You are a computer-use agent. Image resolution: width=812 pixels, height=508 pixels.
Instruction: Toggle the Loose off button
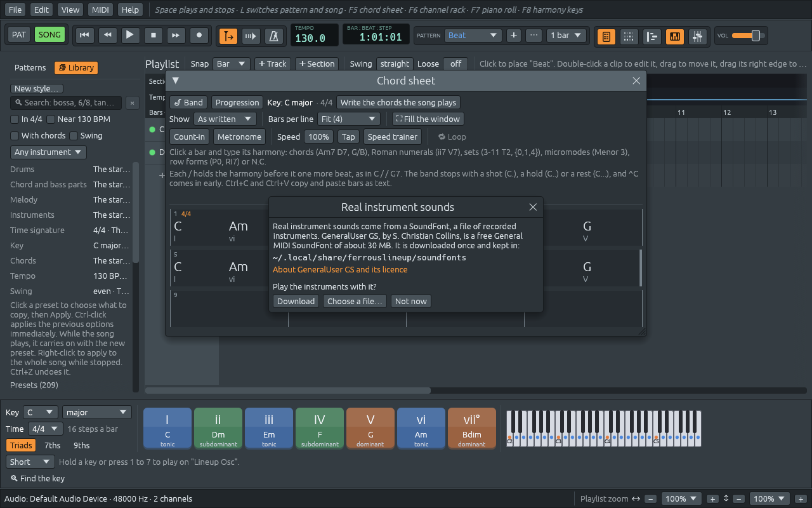[455, 64]
